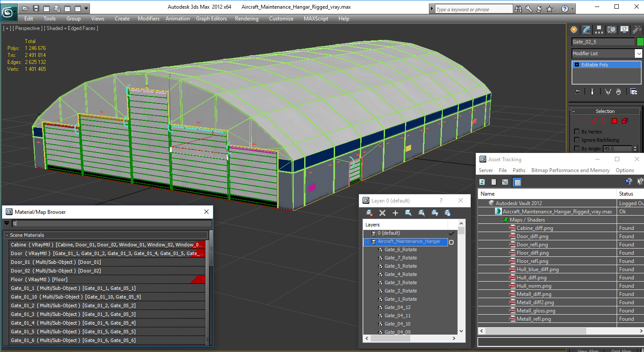644x352 pixels.
Task: Toggle Show End Result icon
Action: coord(592,92)
